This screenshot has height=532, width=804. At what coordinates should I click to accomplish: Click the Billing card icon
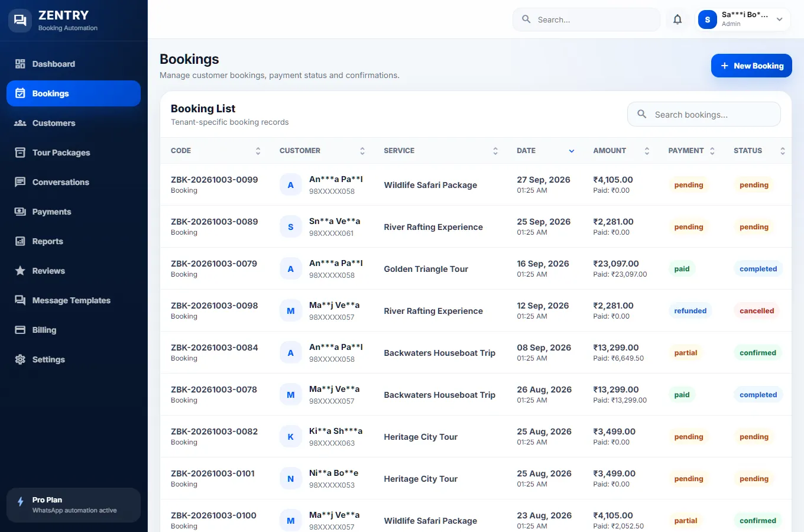click(20, 330)
